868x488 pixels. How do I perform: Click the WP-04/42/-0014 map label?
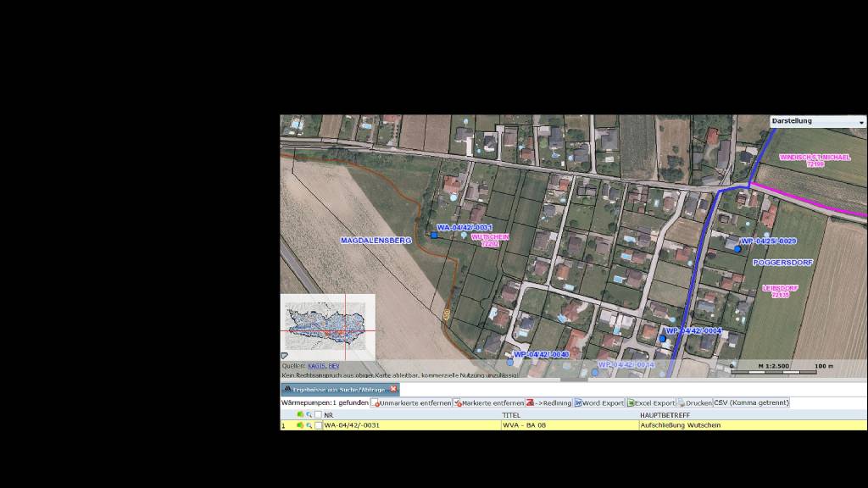626,365
